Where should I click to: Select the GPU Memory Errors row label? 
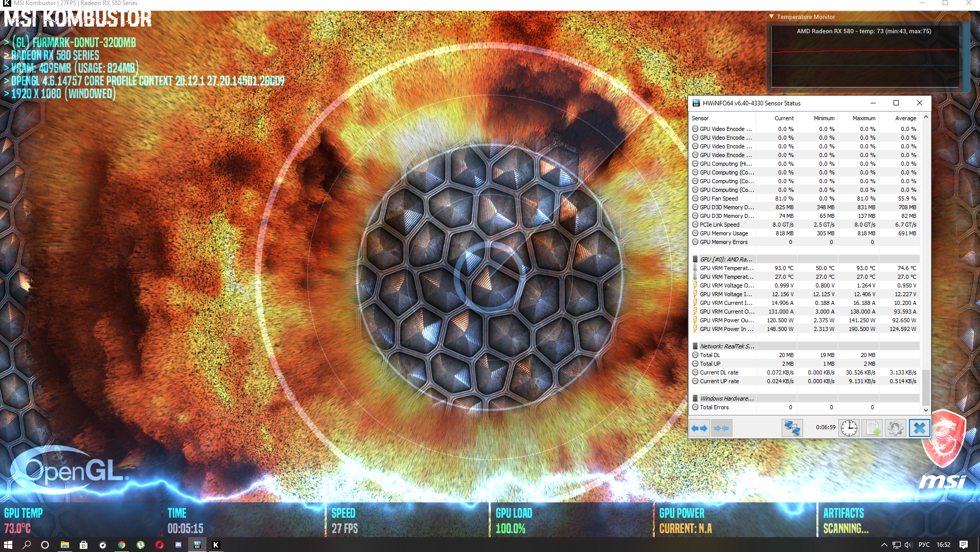(x=724, y=242)
